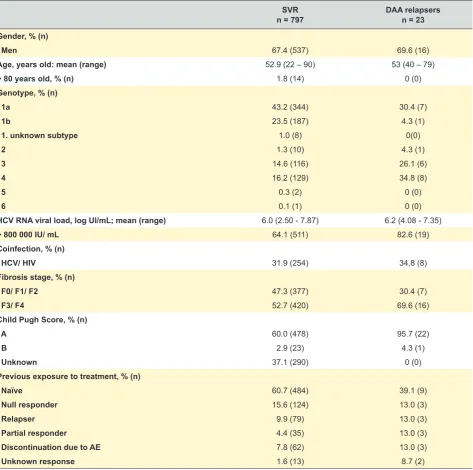Click the value 9.9 (79)
This screenshot has width=473, height=470.
point(290,419)
